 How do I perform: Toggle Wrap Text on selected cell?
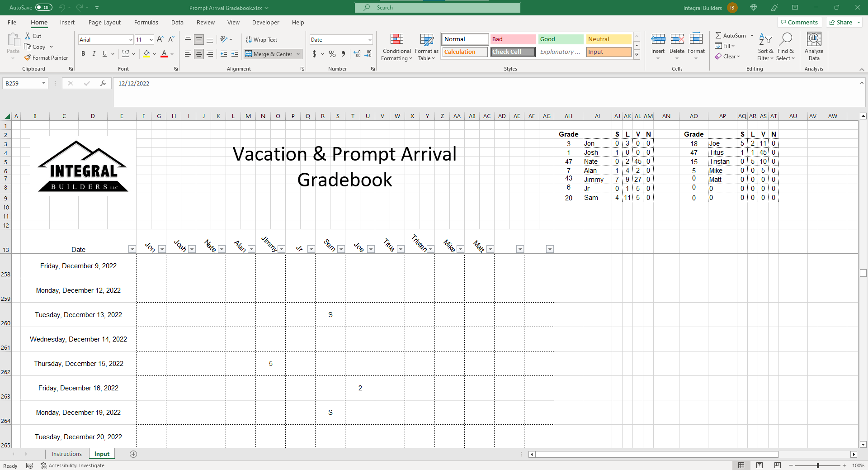coord(261,39)
